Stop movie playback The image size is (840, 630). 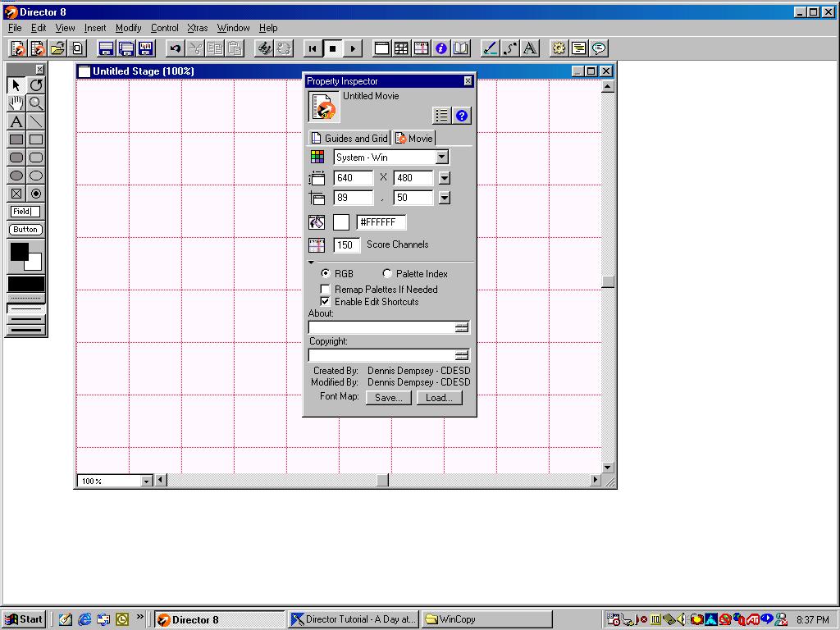pyautogui.click(x=332, y=48)
